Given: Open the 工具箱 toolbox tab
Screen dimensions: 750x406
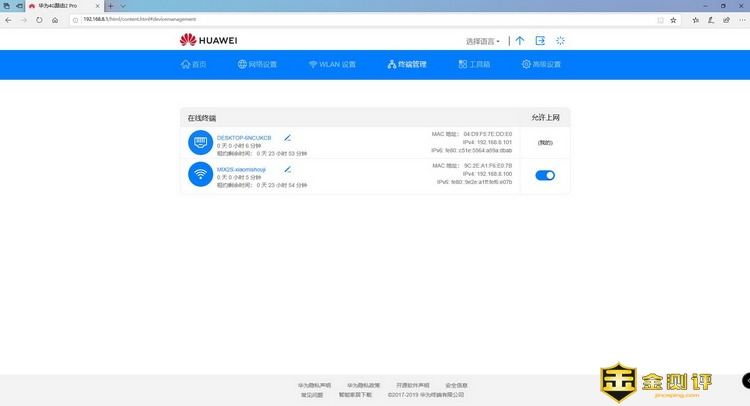Looking at the screenshot, I should tap(474, 65).
